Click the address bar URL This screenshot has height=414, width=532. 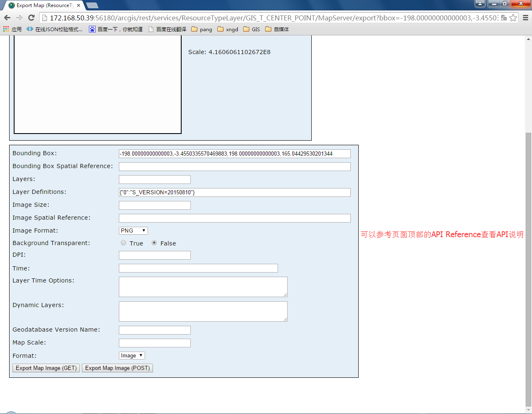coord(273,18)
